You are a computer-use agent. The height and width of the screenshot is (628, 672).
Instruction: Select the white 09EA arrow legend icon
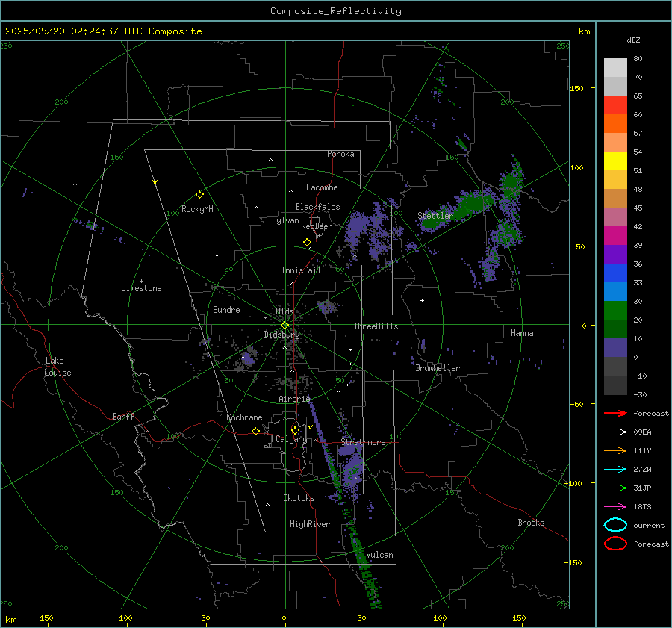pyautogui.click(x=615, y=432)
